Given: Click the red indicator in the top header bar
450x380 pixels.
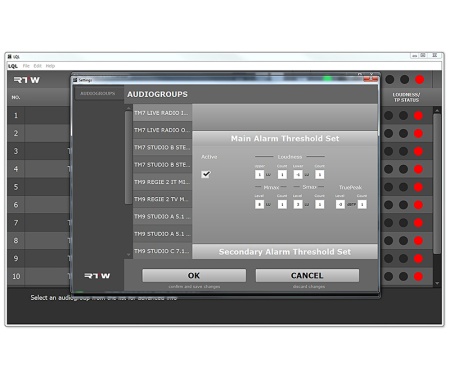Looking at the screenshot, I should pos(420,80).
